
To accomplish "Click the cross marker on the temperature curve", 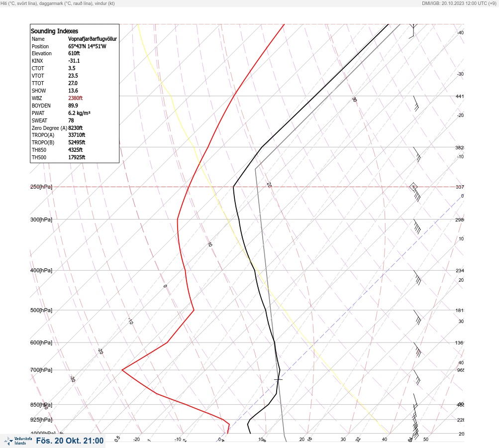I will click(278, 379).
